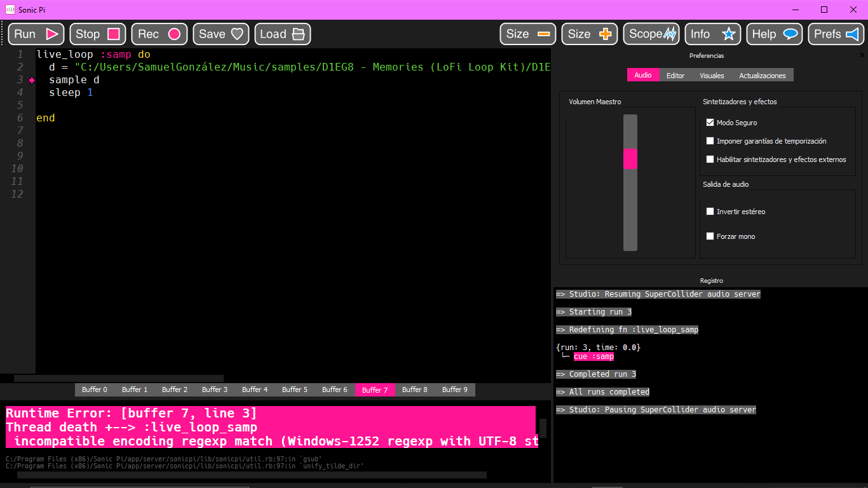Switch to the Editor preferences tab

(x=675, y=75)
